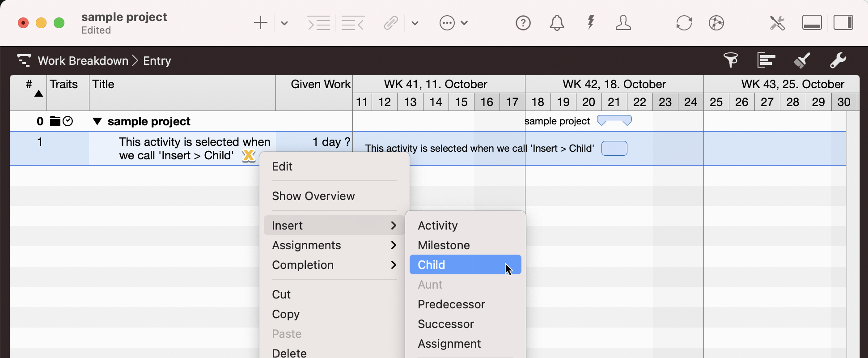Viewport: 868px width, 358px height.
Task: Click the sync refresh arrows icon
Action: click(x=684, y=23)
